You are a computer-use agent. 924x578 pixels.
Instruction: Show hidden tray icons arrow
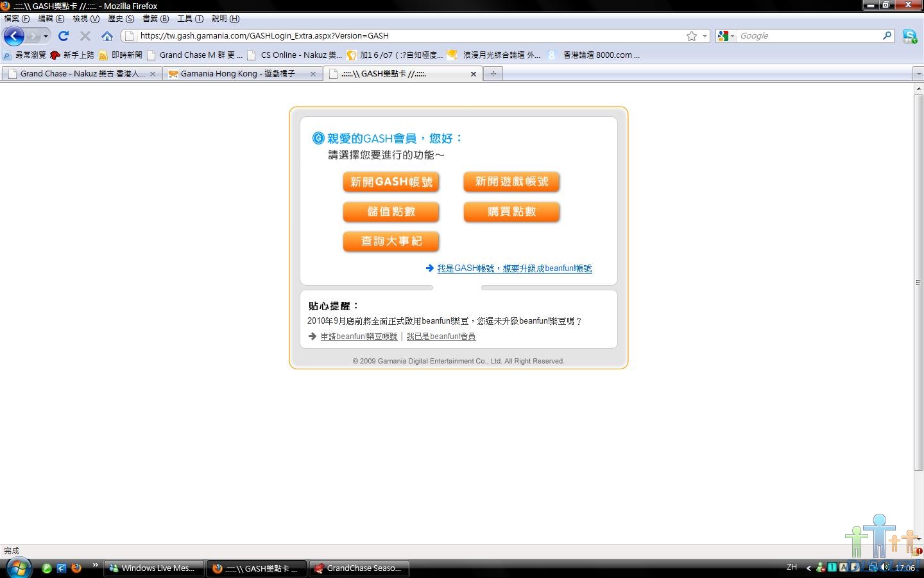(x=809, y=568)
